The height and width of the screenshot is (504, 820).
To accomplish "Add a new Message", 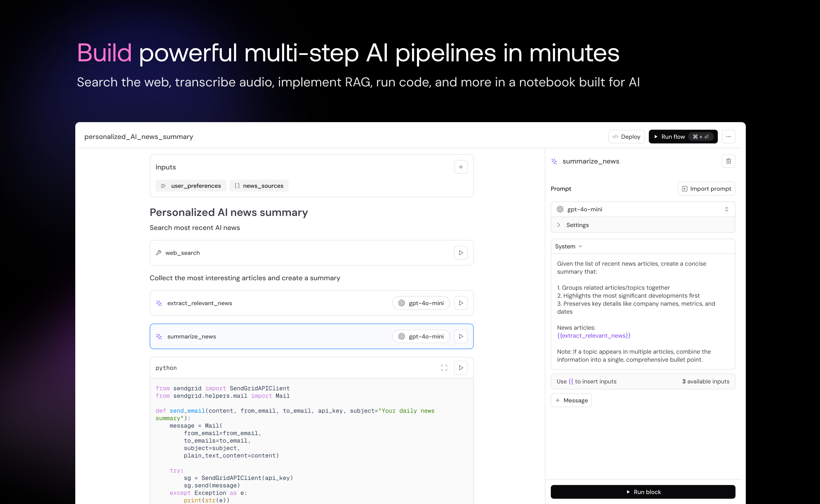I will pos(571,400).
